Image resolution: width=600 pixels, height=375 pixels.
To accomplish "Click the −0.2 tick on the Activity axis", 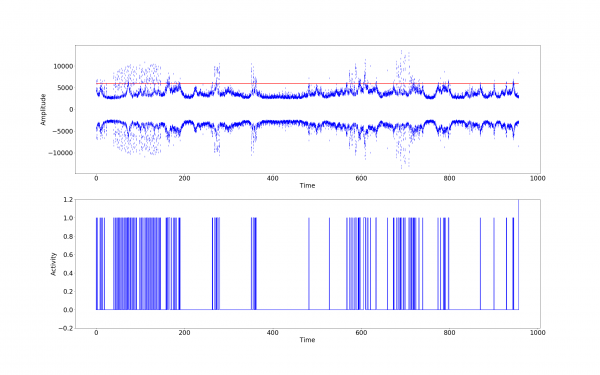I will click(x=65, y=328).
